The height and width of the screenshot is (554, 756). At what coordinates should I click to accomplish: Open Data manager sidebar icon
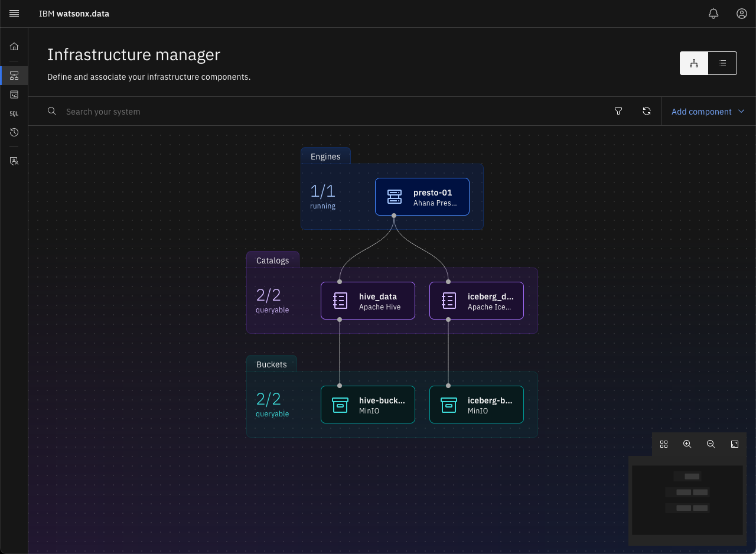[x=14, y=94]
